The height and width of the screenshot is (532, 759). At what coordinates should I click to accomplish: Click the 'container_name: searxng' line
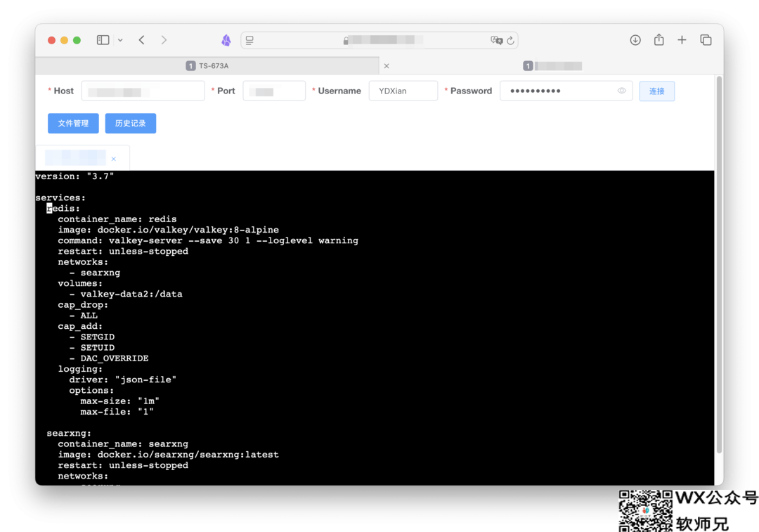coord(123,444)
